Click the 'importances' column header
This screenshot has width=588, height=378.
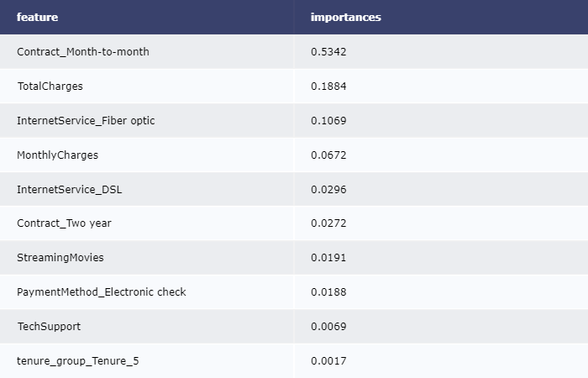[x=345, y=17]
